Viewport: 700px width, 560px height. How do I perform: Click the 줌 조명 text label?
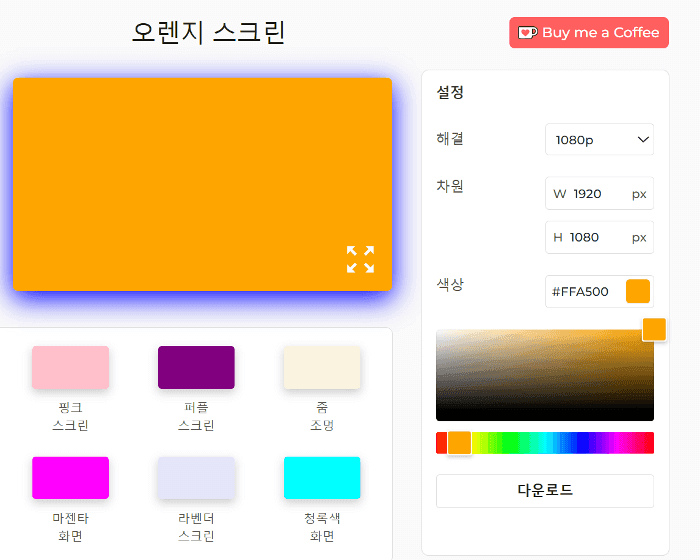(322, 416)
